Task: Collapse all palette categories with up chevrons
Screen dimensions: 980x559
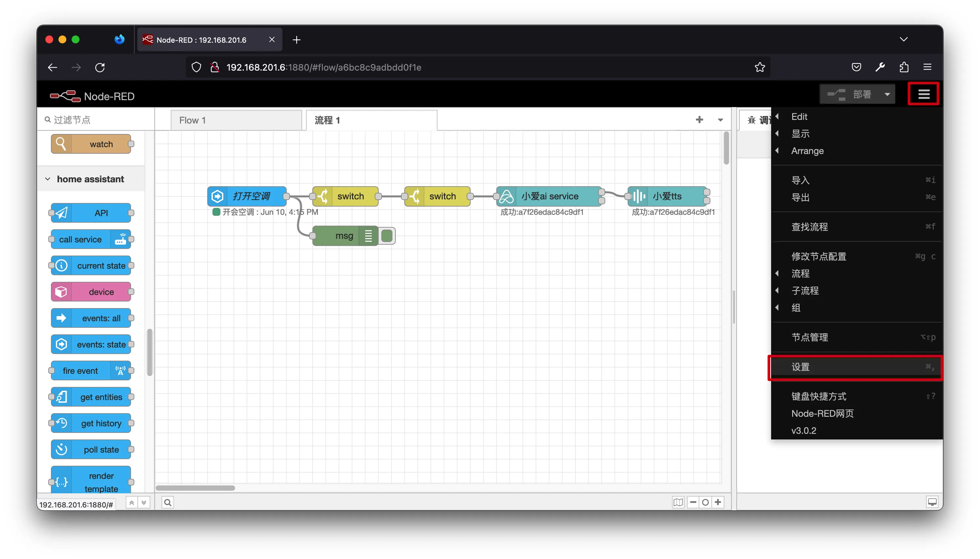Action: (x=131, y=502)
